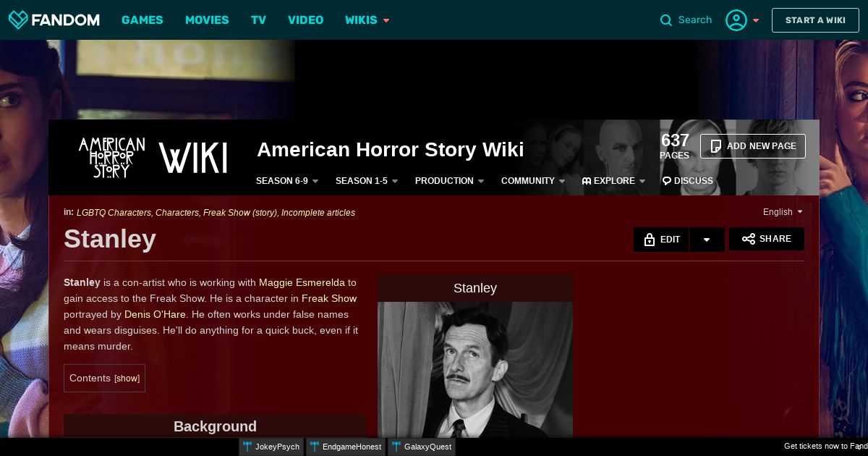This screenshot has width=868, height=456.
Task: Click the Add New Page document icon
Action: 716,146
